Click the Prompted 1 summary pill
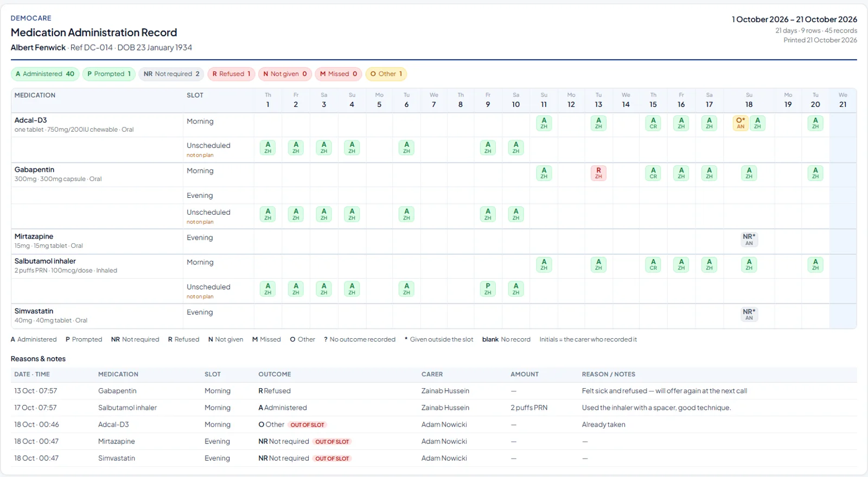Screen dimensions: 868x477 pos(109,74)
